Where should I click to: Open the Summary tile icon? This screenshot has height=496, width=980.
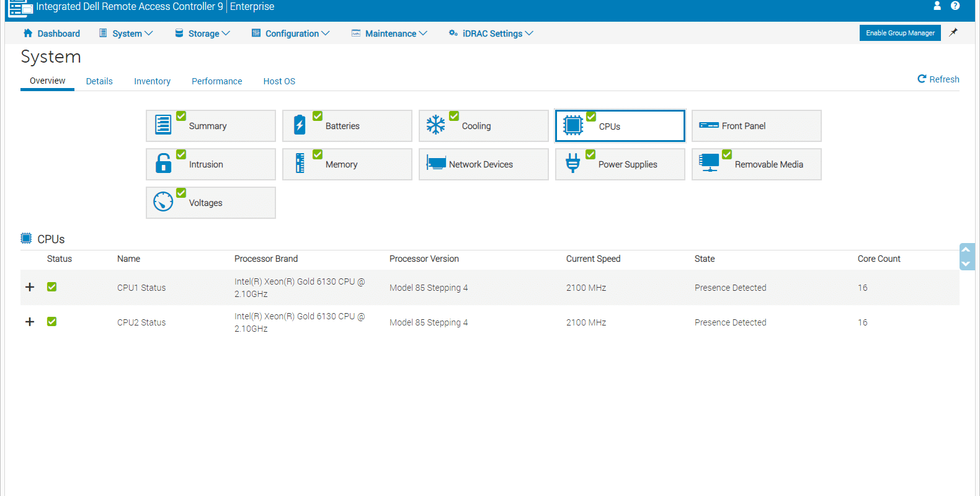pyautogui.click(x=163, y=125)
